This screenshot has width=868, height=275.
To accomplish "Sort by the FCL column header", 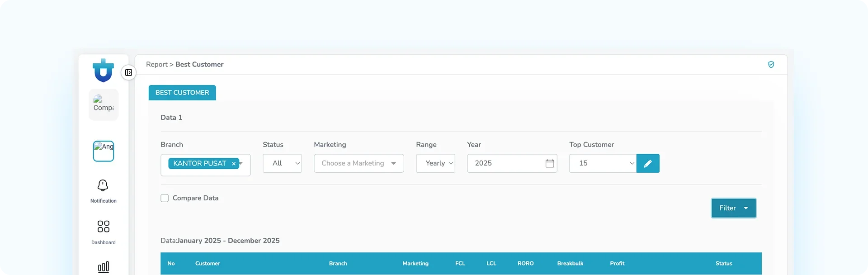I will [460, 264].
